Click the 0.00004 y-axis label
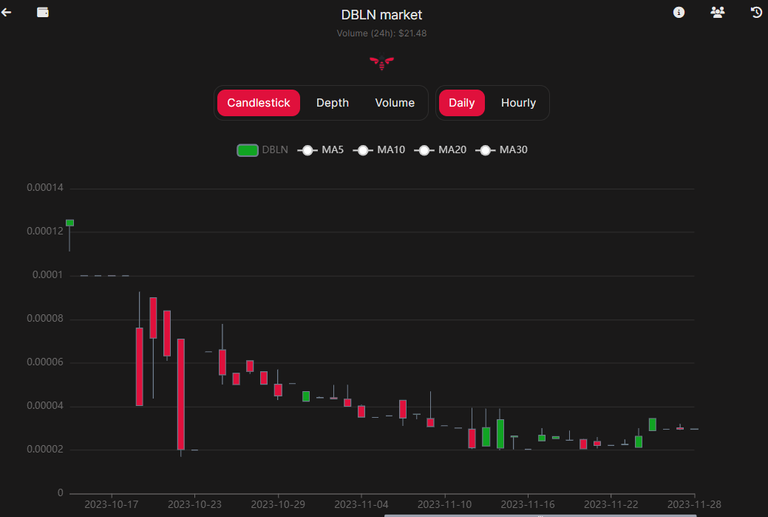Image resolution: width=768 pixels, height=517 pixels. (45, 405)
